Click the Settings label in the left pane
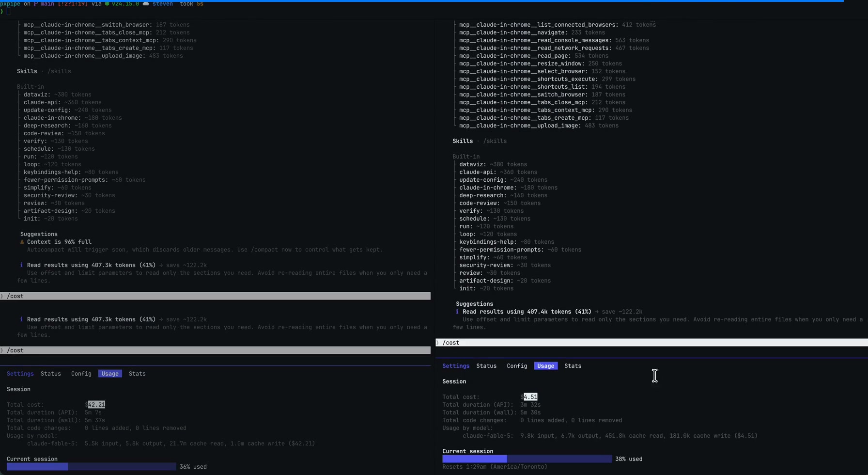Image resolution: width=868 pixels, height=475 pixels. click(20, 374)
